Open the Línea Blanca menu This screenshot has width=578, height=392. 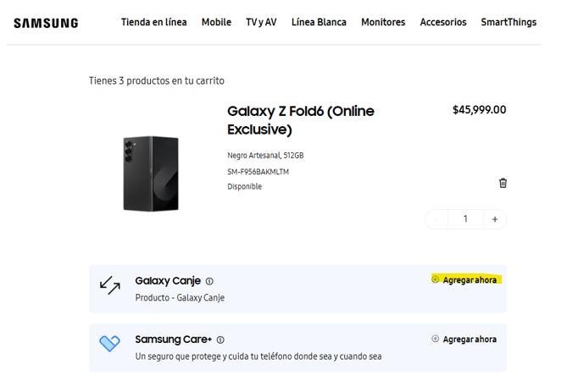[x=319, y=23]
